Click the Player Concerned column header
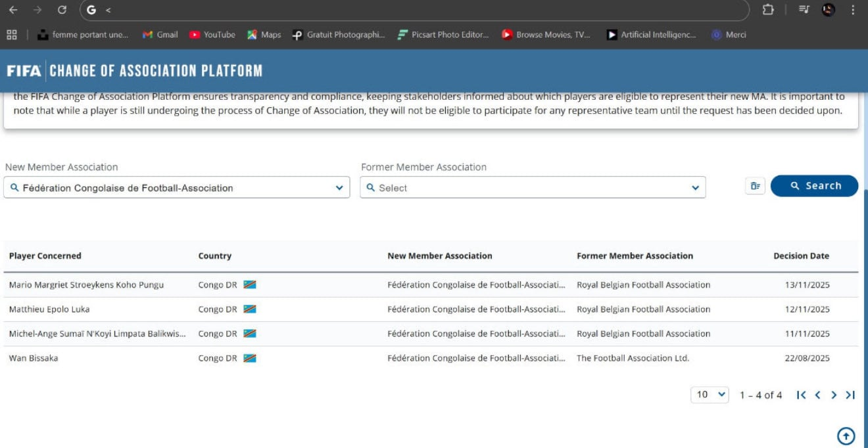The height and width of the screenshot is (448, 868). (x=45, y=256)
